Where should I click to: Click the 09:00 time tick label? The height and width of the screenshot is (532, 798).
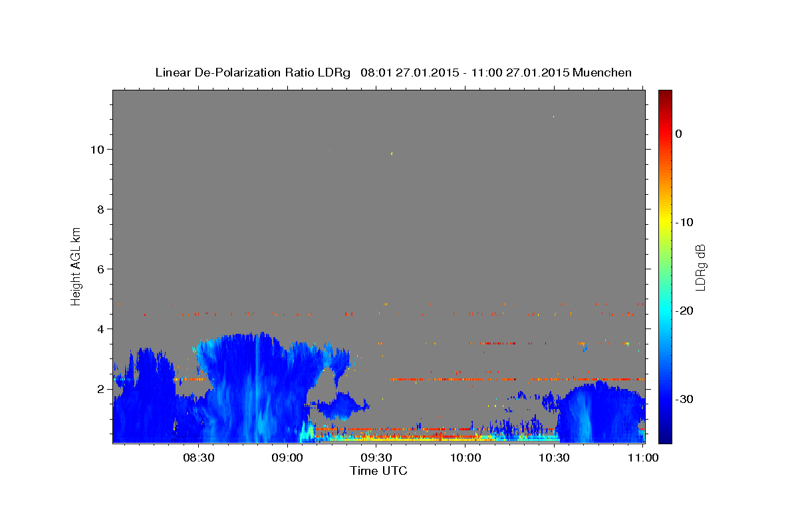287,458
